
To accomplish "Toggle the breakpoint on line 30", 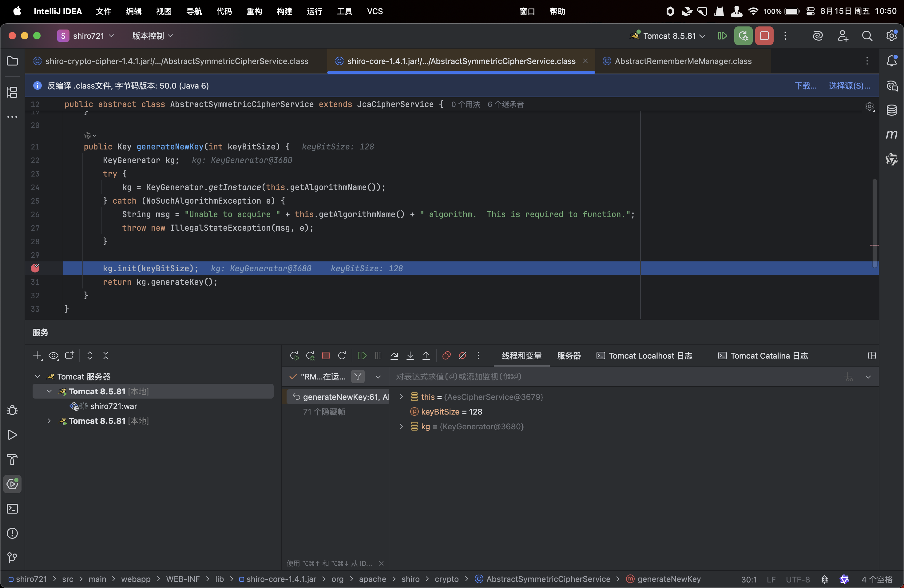I will [x=35, y=268].
